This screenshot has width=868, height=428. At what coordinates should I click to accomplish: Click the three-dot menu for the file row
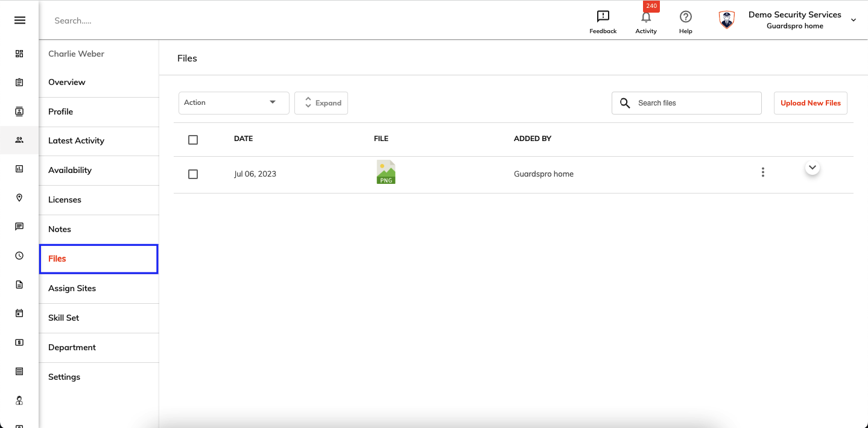click(x=763, y=172)
